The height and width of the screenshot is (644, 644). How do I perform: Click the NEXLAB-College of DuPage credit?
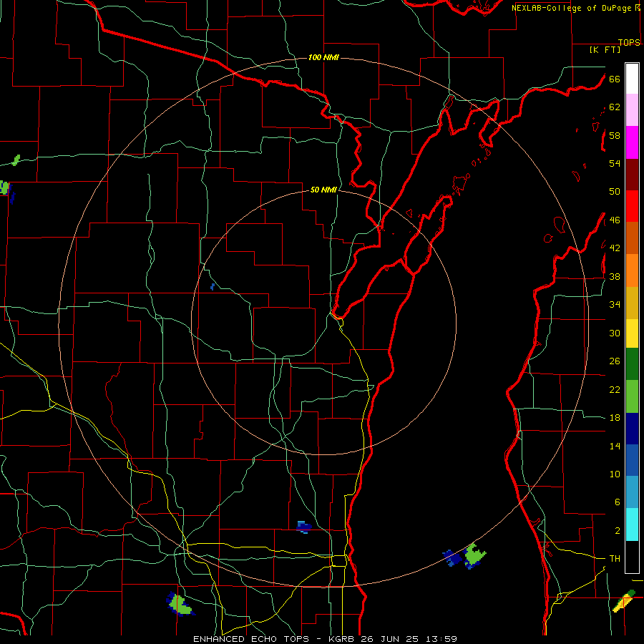(x=572, y=8)
